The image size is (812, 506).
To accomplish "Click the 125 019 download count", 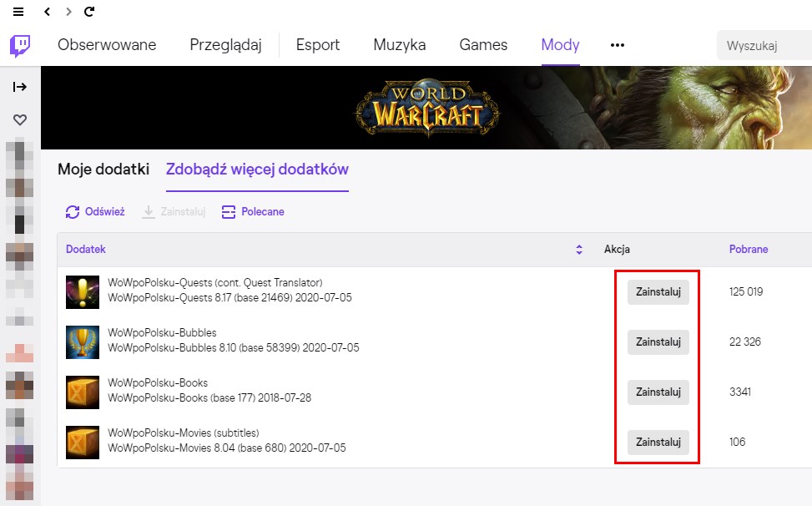I will point(746,292).
